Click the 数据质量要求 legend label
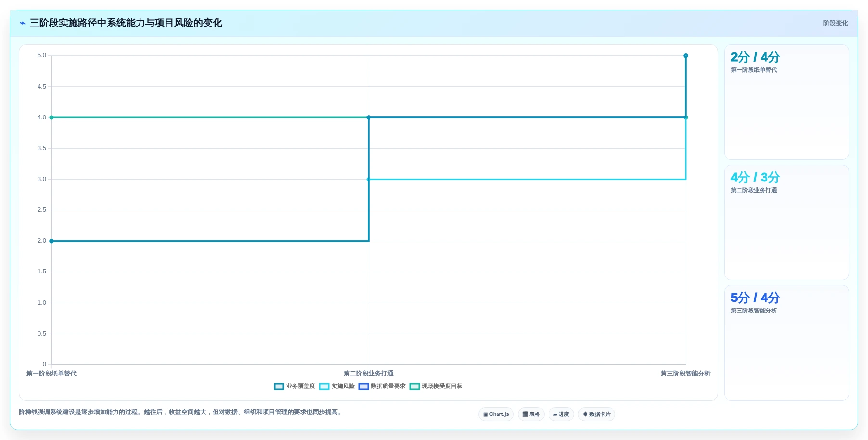Image resolution: width=868 pixels, height=440 pixels. [388, 387]
